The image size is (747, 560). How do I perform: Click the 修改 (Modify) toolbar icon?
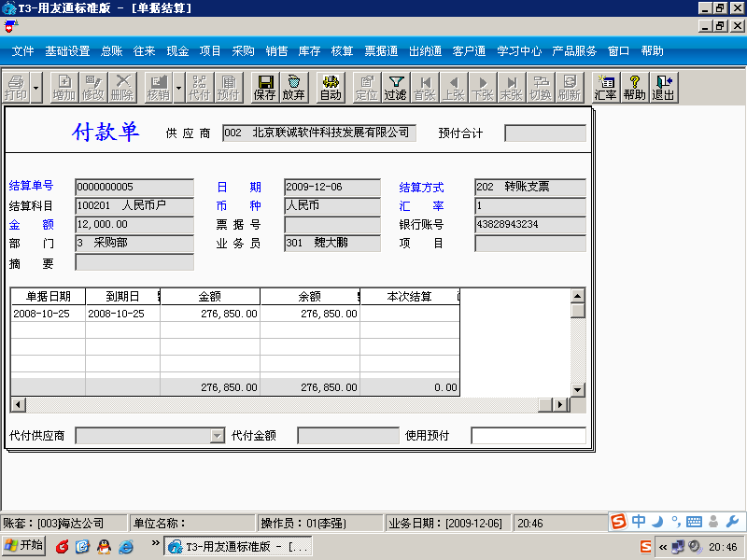coord(92,87)
